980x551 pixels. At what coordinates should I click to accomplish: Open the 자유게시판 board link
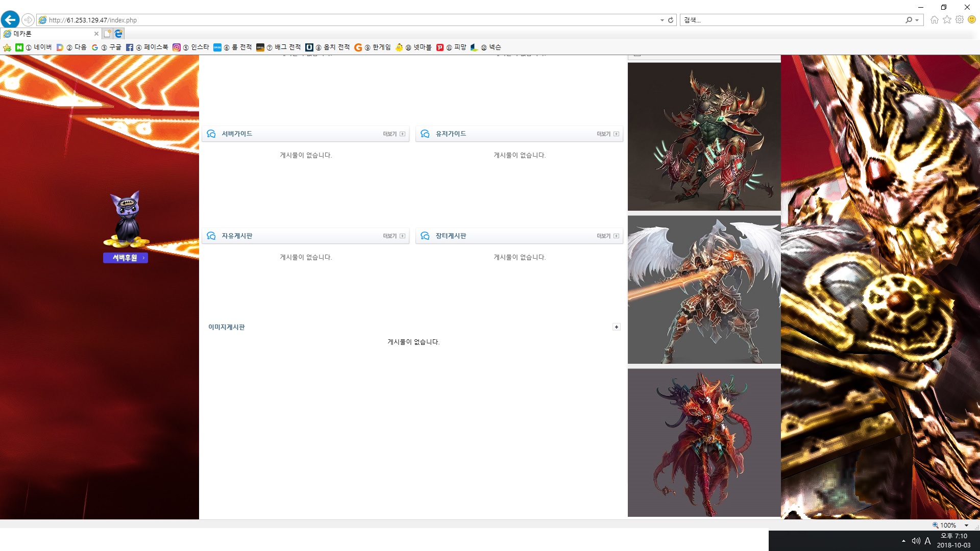(237, 236)
